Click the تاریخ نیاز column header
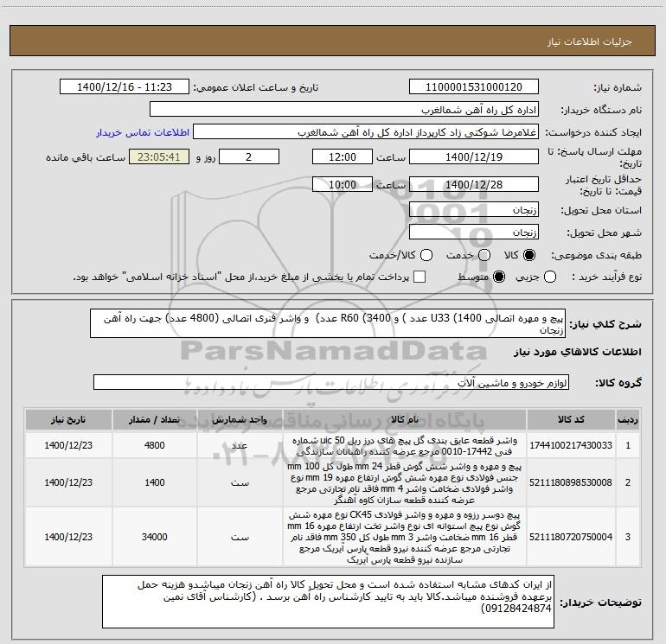666x644 pixels. (68, 420)
